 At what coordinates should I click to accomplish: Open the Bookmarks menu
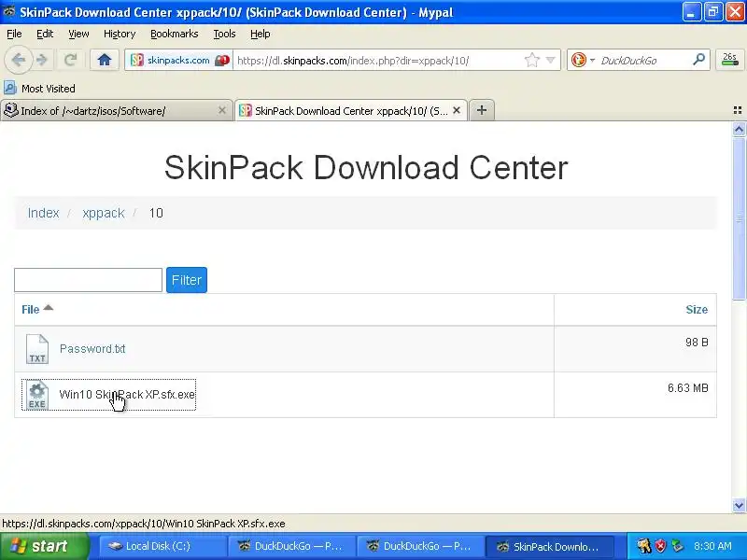(175, 34)
